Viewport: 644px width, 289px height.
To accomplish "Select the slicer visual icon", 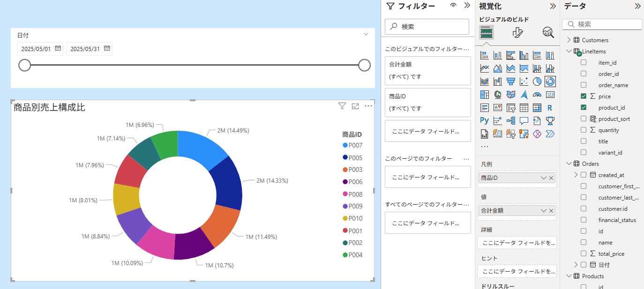I will pos(511,108).
